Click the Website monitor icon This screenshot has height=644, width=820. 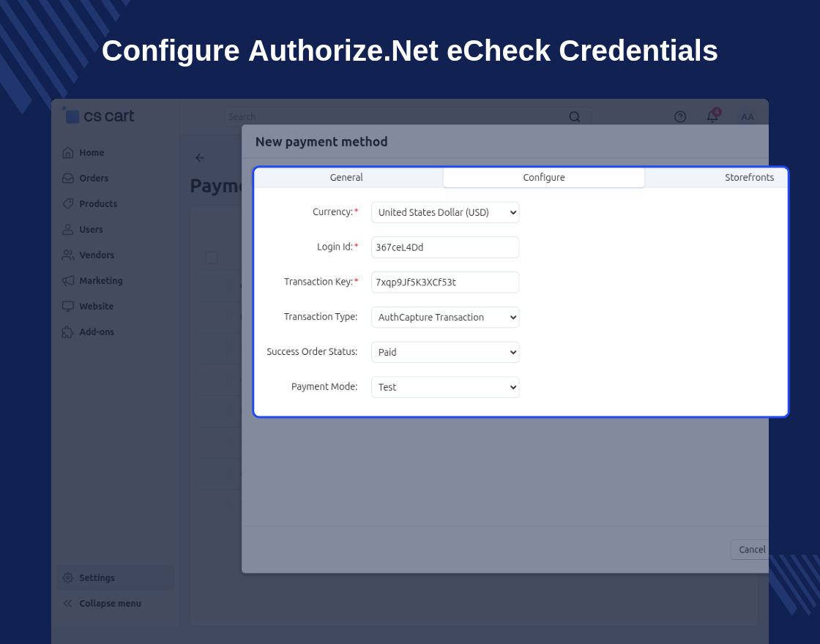coord(68,307)
